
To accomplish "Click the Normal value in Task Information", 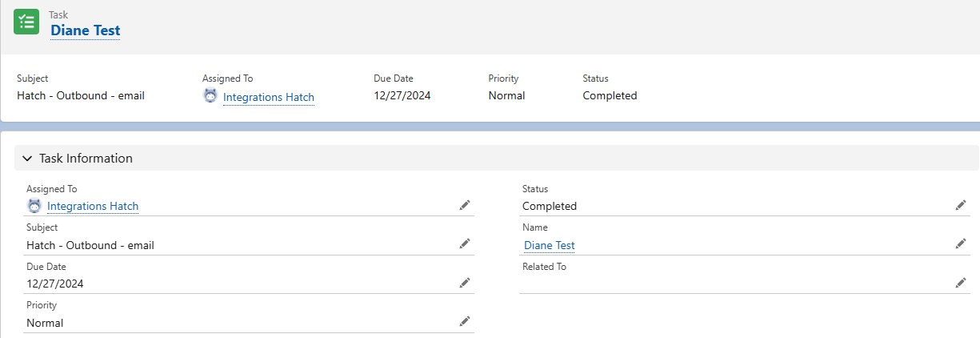I will (x=45, y=323).
